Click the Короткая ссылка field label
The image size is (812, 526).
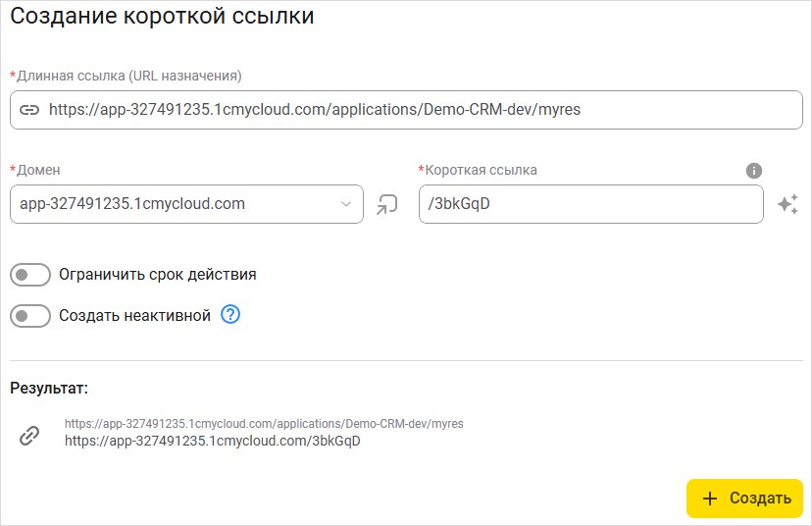point(481,170)
